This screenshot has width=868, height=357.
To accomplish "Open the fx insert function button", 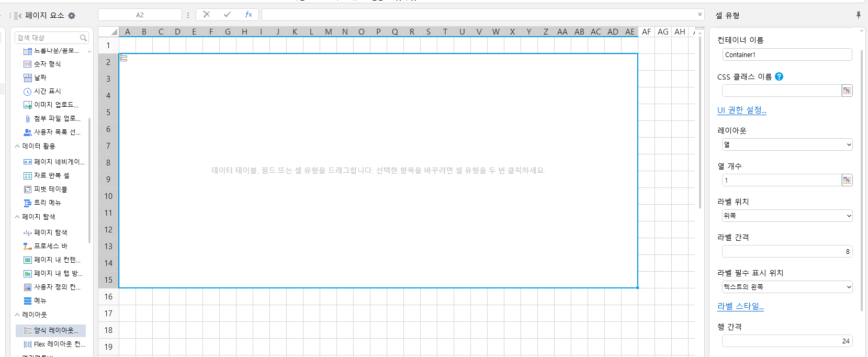I will coord(249,15).
